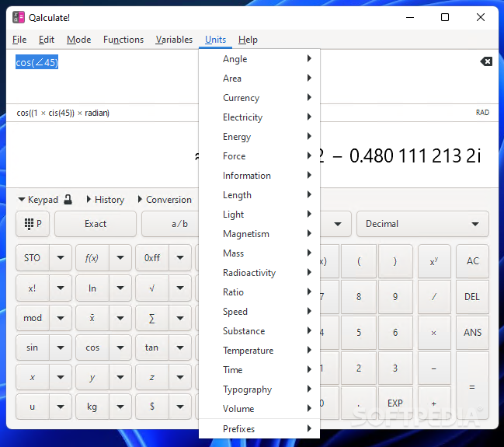Click the multiplication × key
504x447 pixels.
point(434,333)
